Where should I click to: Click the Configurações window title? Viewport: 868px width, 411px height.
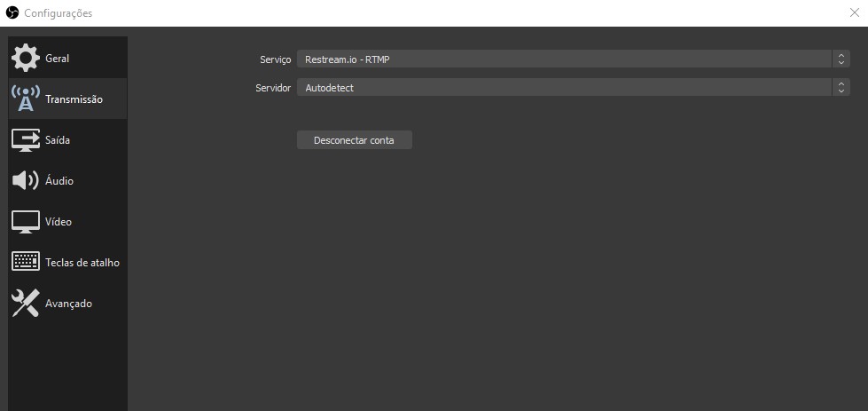click(x=59, y=13)
